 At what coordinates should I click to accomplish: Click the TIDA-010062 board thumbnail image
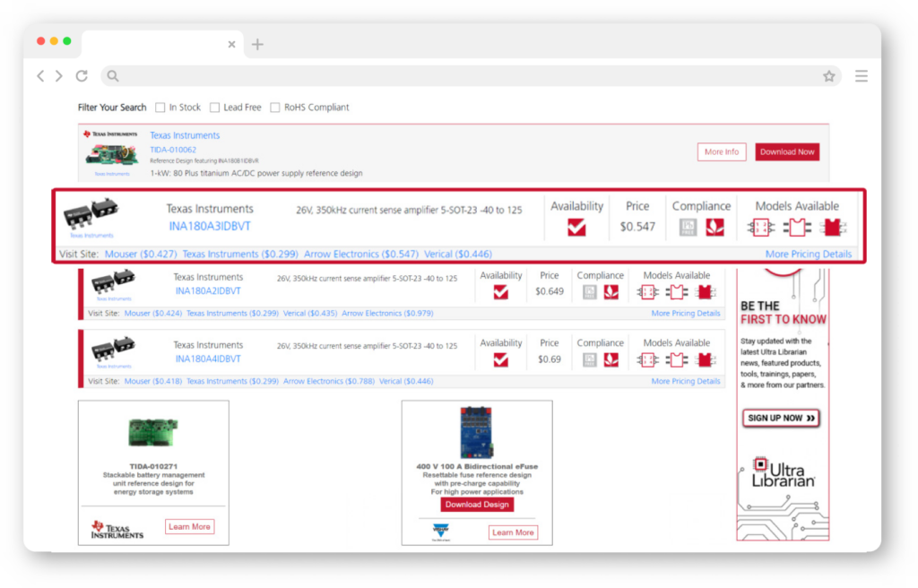112,155
